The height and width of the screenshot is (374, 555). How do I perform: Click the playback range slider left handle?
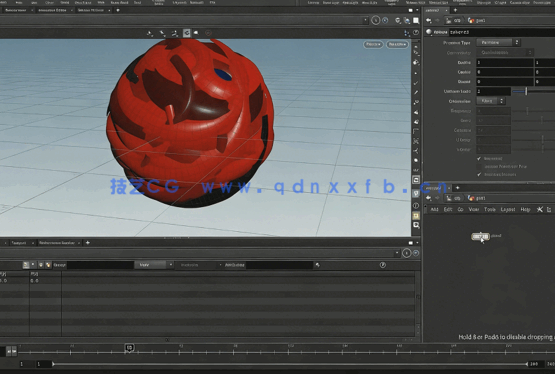click(53, 364)
